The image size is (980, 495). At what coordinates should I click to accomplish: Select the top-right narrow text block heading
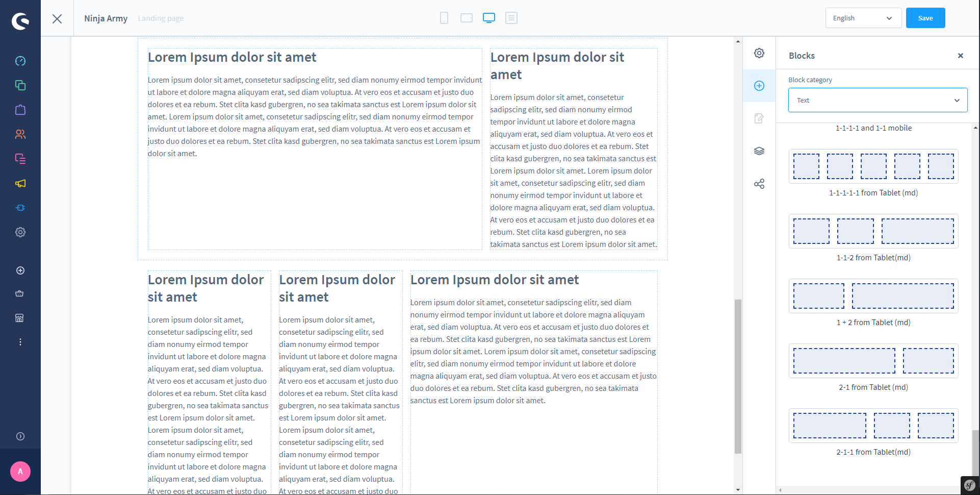pyautogui.click(x=557, y=66)
